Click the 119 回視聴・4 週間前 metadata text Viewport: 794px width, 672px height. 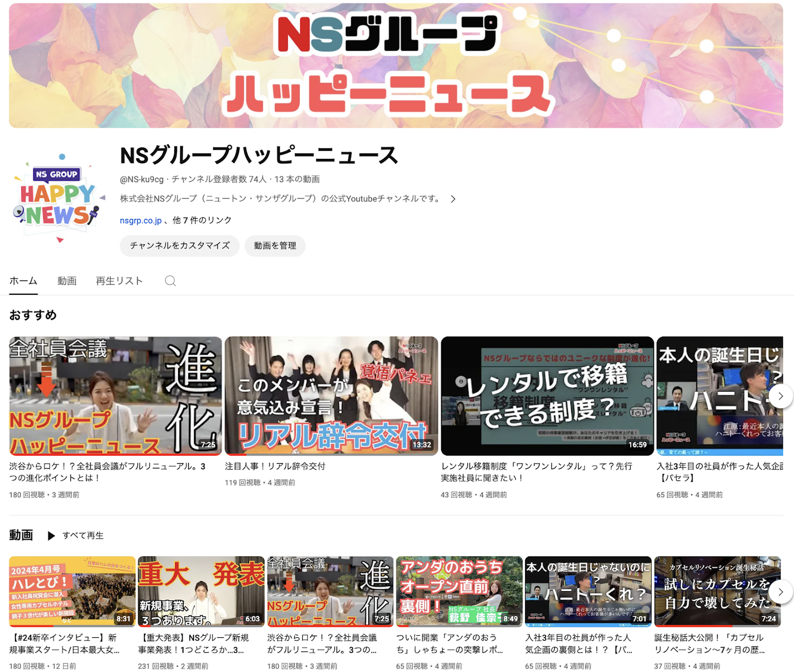[260, 483]
